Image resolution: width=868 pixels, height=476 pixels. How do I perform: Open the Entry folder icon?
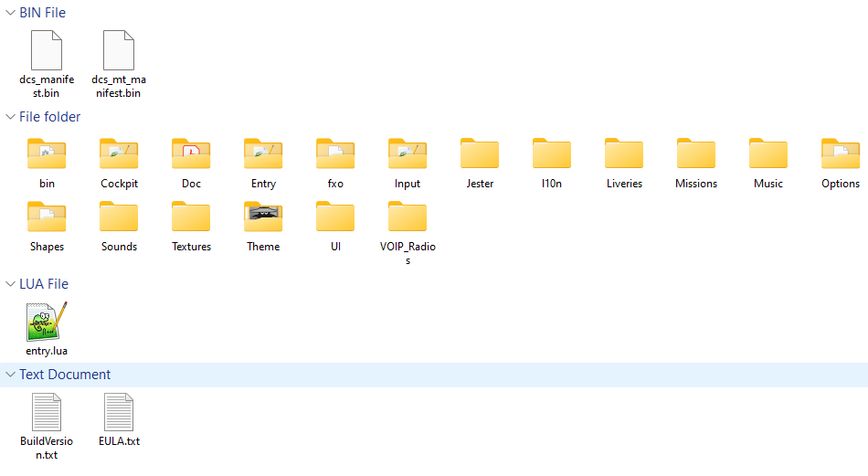tap(263, 153)
